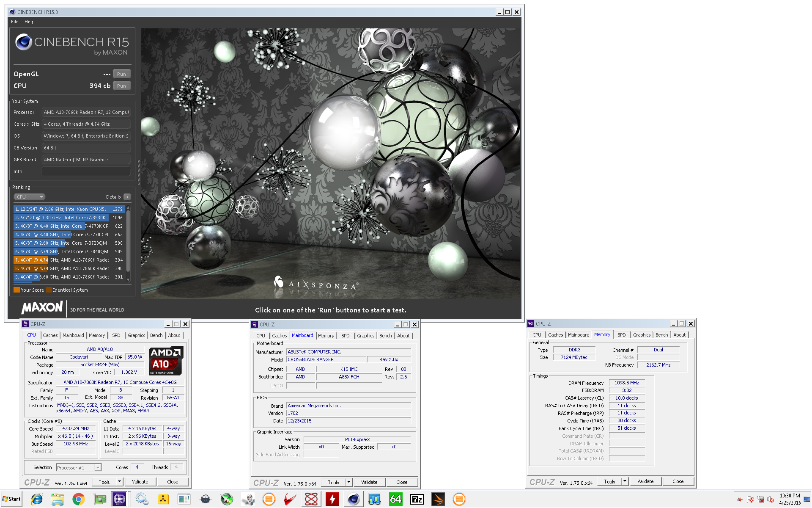The height and width of the screenshot is (508, 812).
Task: Switch to Cinebench sphere taskbar icon
Action: tap(354, 500)
